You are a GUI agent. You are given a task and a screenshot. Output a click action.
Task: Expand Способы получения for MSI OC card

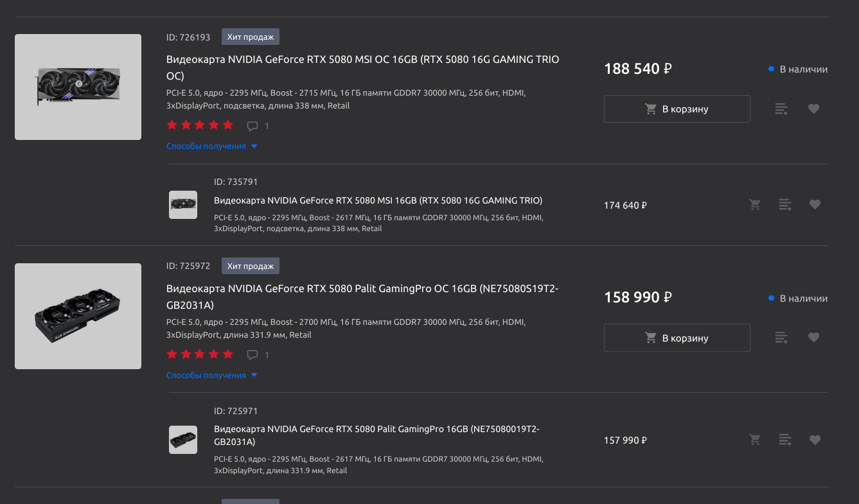212,146
